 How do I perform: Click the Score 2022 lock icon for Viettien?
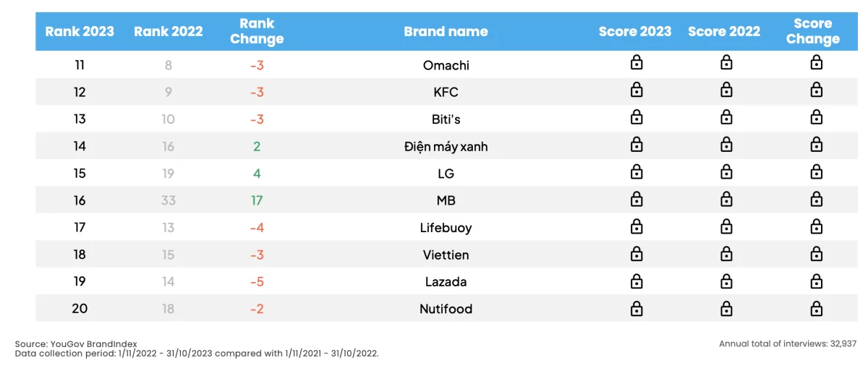(726, 253)
